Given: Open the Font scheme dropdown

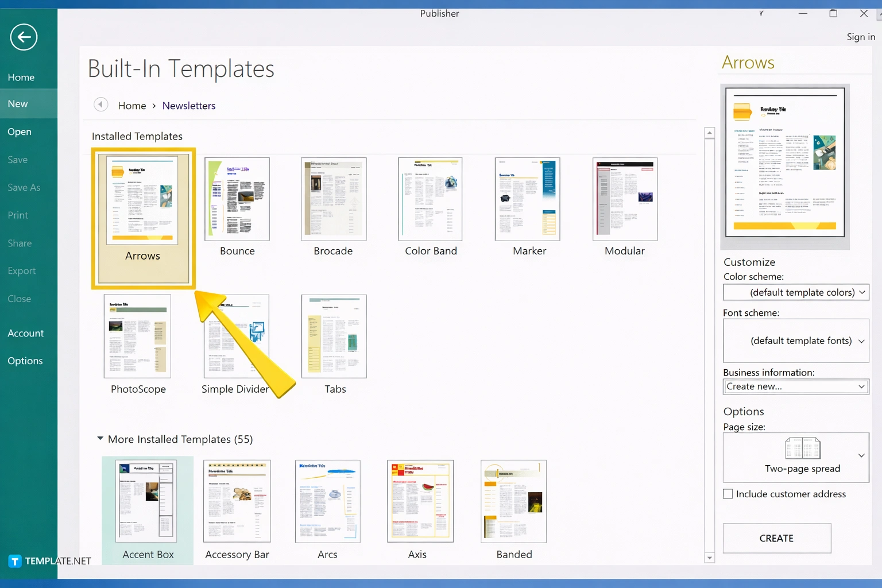Looking at the screenshot, I should pyautogui.click(x=795, y=341).
